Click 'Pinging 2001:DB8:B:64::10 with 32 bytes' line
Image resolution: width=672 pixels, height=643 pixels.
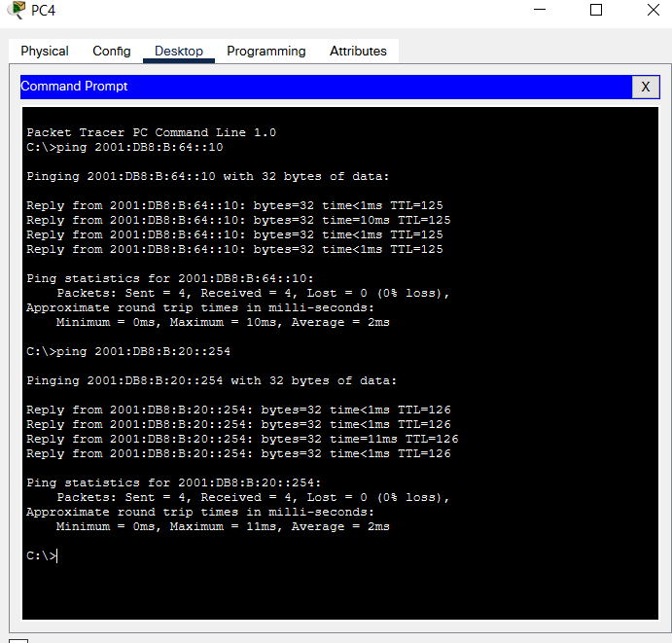pyautogui.click(x=208, y=177)
